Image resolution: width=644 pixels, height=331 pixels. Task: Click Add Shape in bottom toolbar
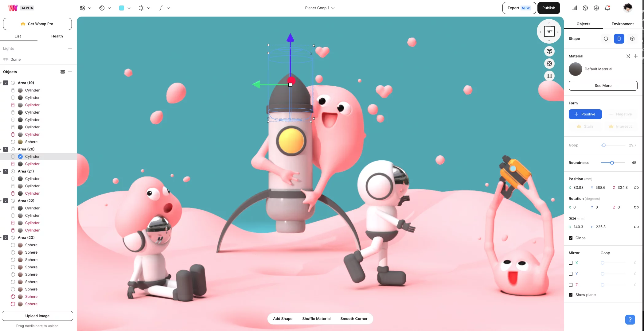[x=283, y=319]
